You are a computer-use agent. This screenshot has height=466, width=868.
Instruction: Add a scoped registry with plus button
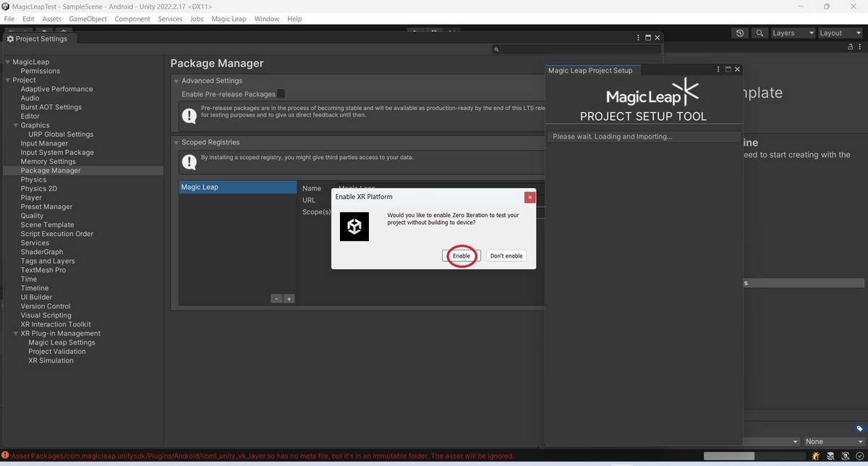point(289,298)
